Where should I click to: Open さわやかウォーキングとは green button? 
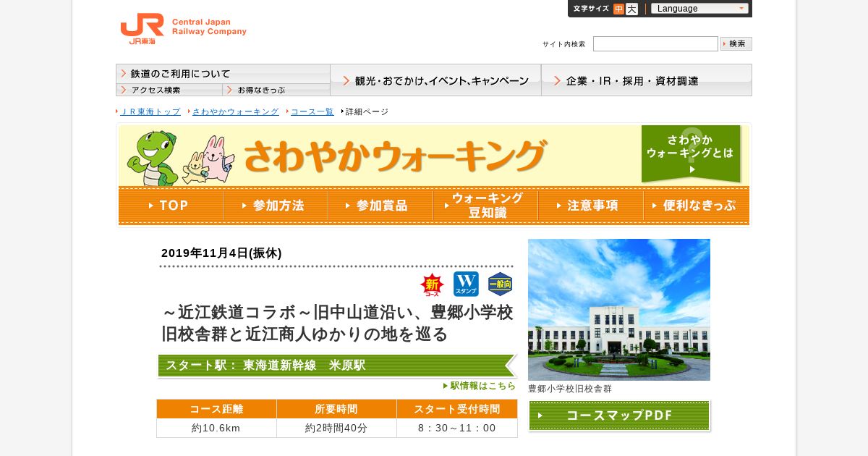691,153
